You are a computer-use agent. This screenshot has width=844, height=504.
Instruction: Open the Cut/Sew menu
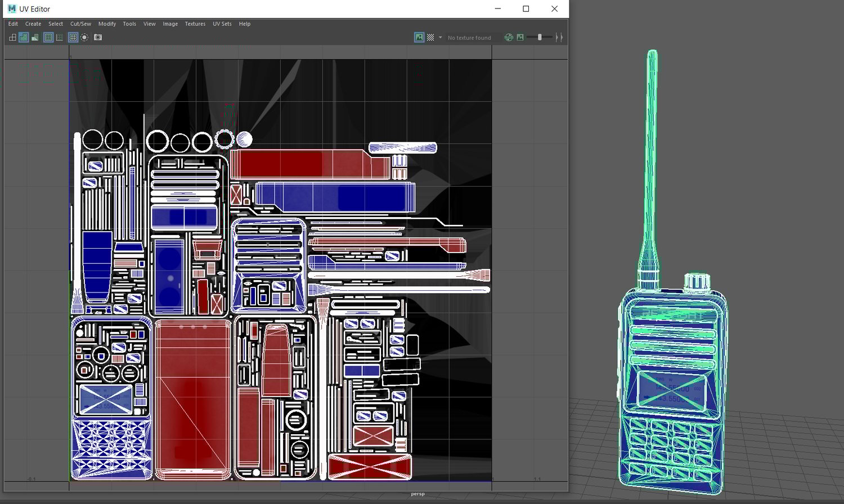80,24
